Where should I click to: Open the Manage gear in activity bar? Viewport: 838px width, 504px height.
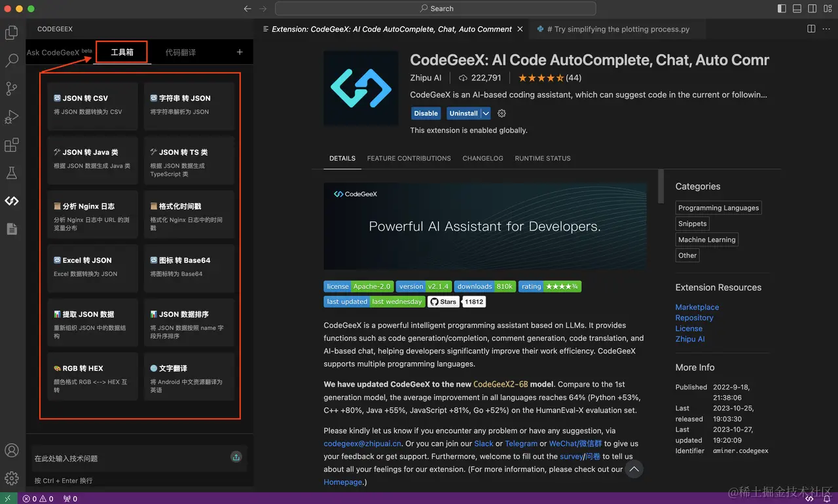pos(12,478)
